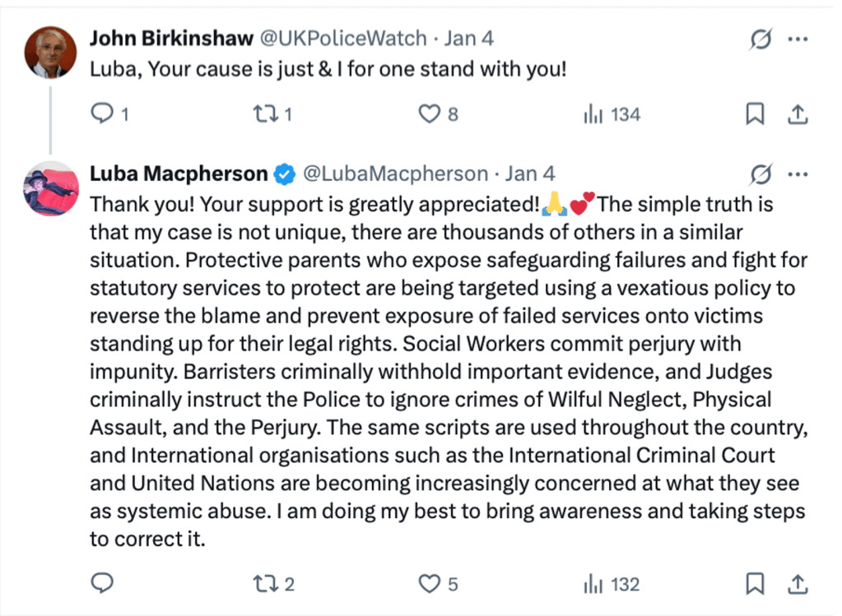Open Grok icon on John Birkinshaw's tweet
Screen dimensions: 842x616
coord(761,39)
